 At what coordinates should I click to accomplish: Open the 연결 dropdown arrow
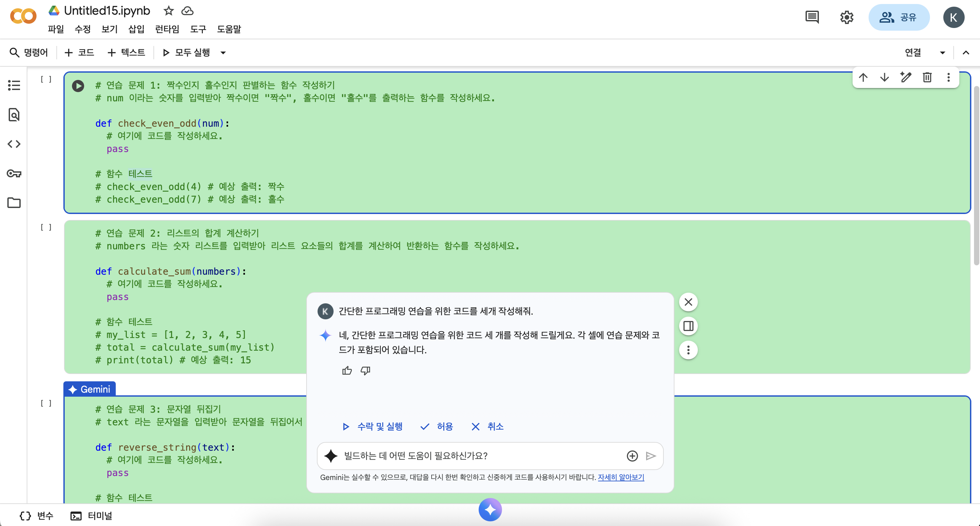click(x=942, y=53)
